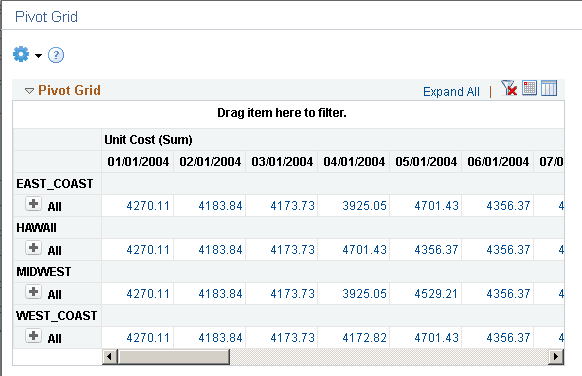Open EAST_COAST value 3925.05 for 04/01/2004

click(364, 206)
